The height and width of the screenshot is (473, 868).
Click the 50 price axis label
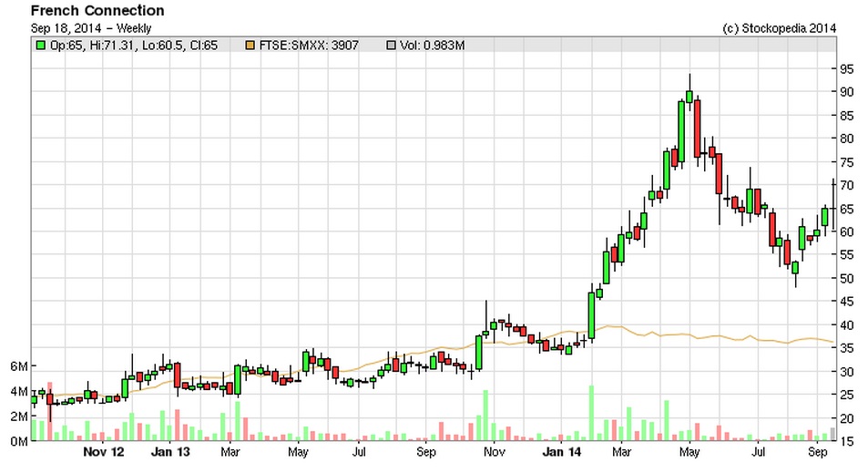pos(846,279)
